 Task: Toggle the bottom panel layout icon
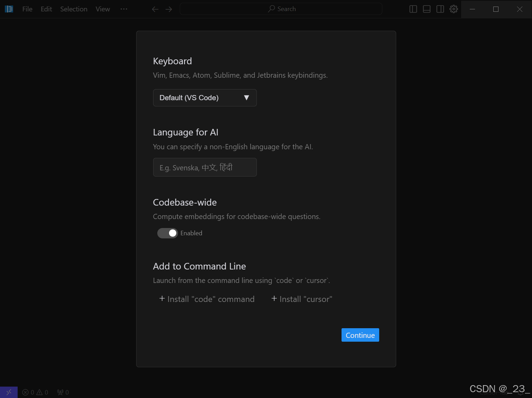tap(426, 9)
